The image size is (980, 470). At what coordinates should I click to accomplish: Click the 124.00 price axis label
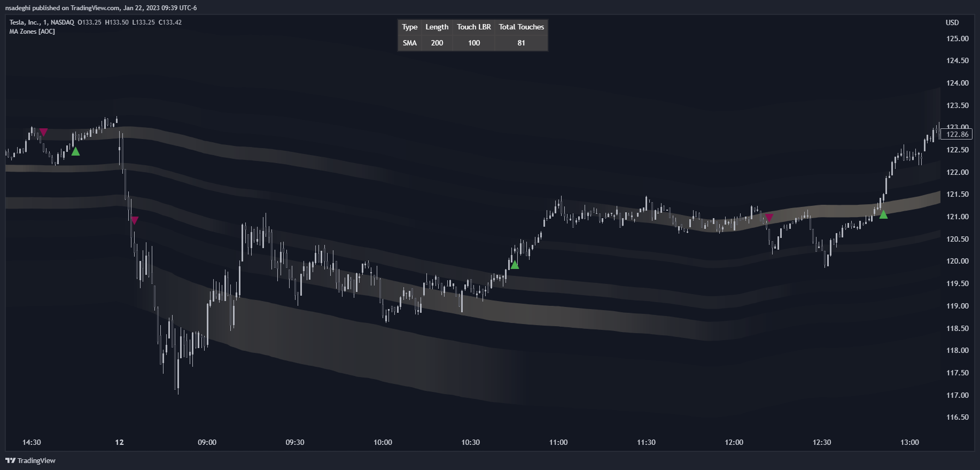point(957,83)
